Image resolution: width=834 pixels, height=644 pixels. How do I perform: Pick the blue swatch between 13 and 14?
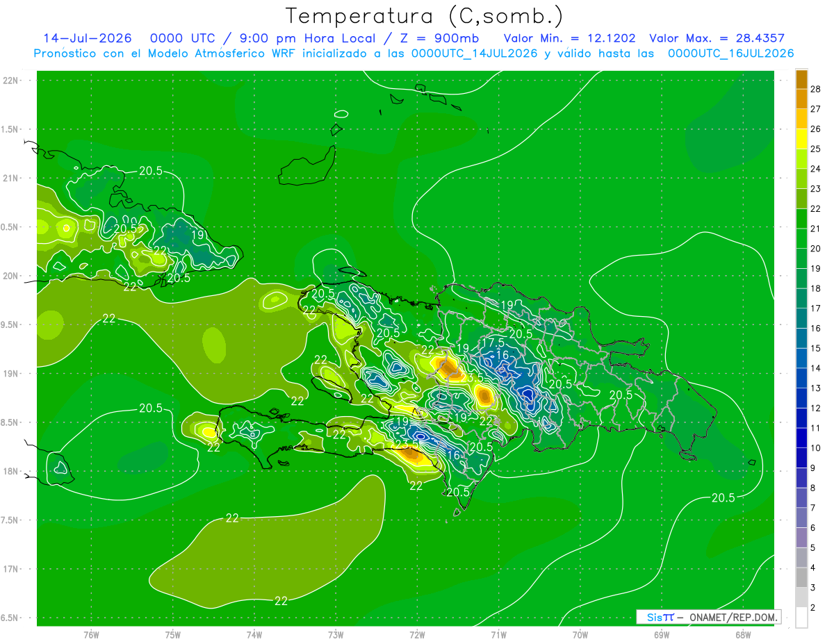coord(801,378)
